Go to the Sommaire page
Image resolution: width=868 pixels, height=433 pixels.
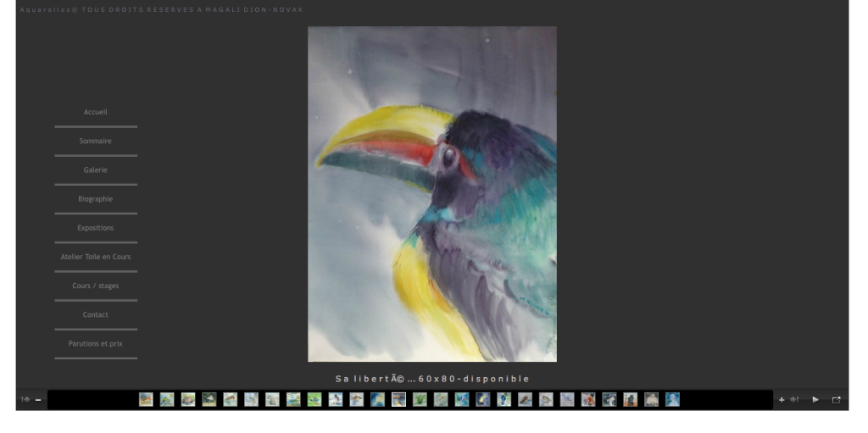point(96,141)
